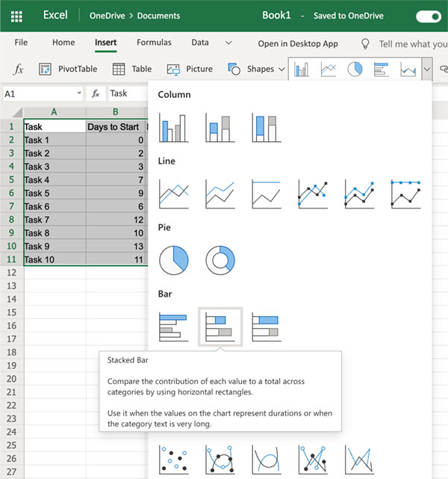Image resolution: width=448 pixels, height=479 pixels.
Task: Choose the 100% Stacked Bar chart
Action: (267, 327)
